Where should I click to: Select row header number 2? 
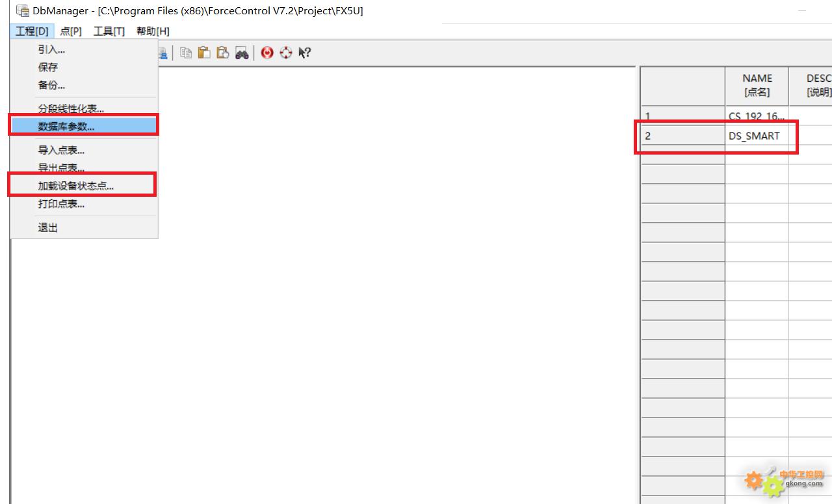click(x=682, y=136)
